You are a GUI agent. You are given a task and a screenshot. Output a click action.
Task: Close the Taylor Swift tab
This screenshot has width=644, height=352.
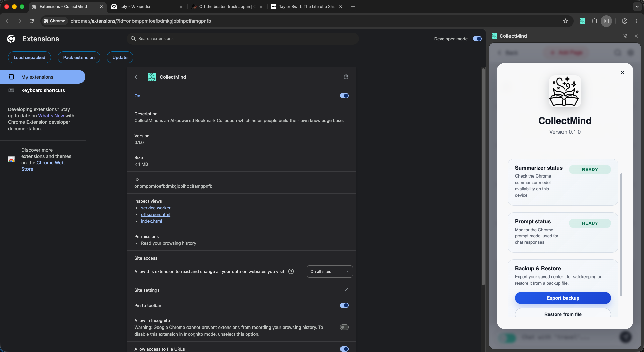coord(341,7)
